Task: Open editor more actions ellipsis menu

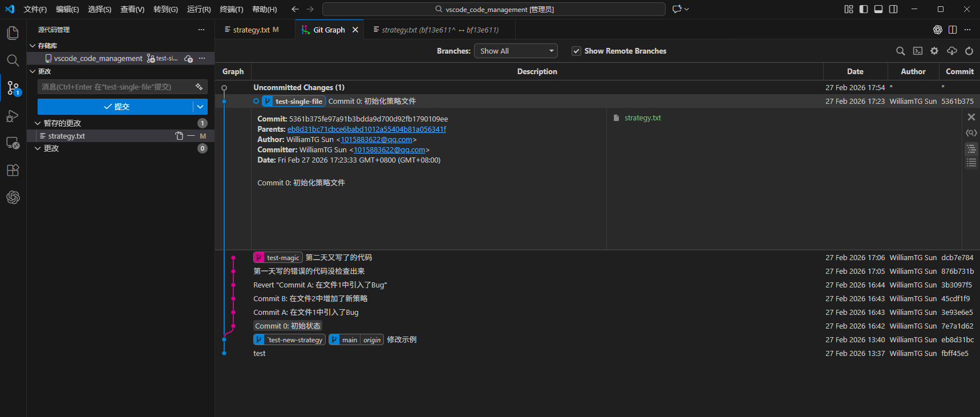Action: tap(967, 30)
